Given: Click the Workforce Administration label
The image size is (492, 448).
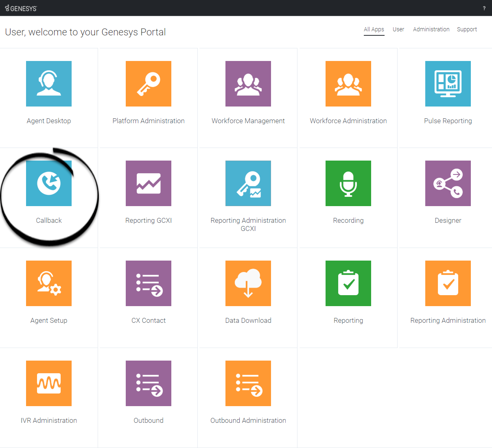Looking at the screenshot, I should pos(348,121).
